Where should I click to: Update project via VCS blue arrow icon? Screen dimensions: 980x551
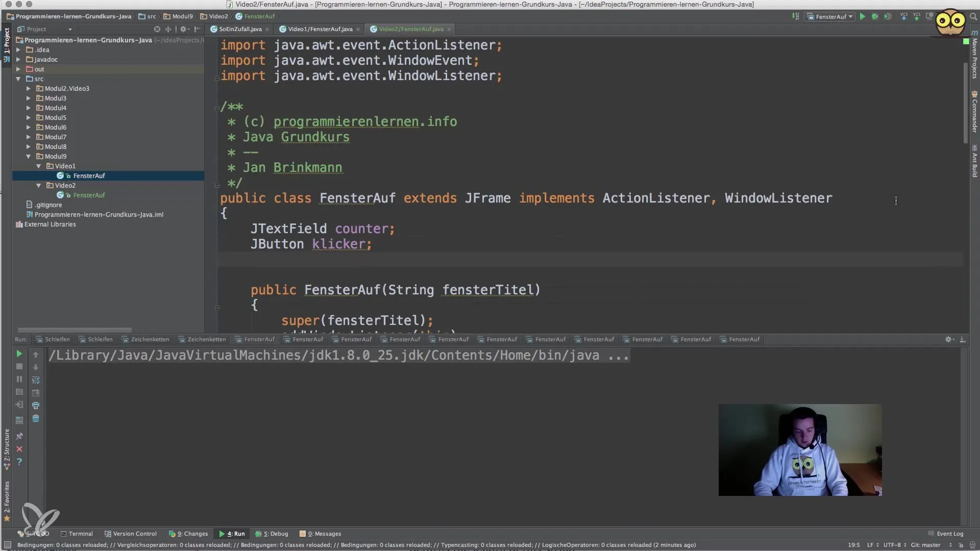point(904,17)
